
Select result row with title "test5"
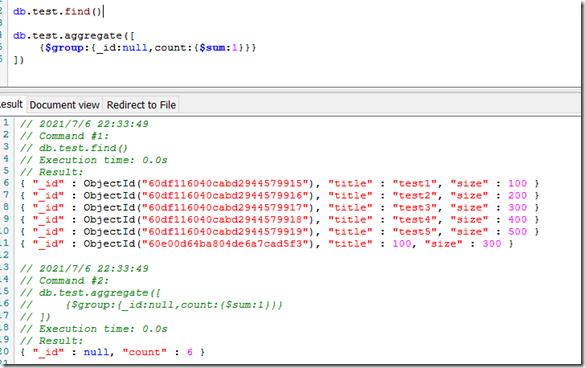coord(280,231)
